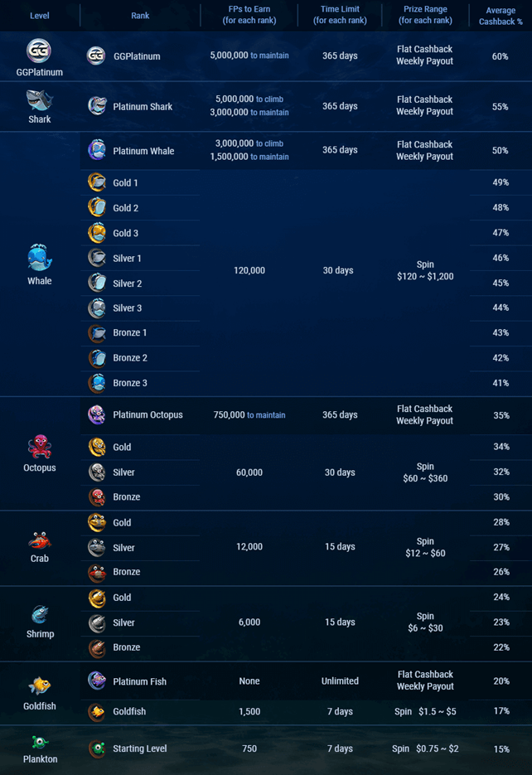Select the Whale Gold 1 rank badge
This screenshot has height=775, width=532.
97,182
